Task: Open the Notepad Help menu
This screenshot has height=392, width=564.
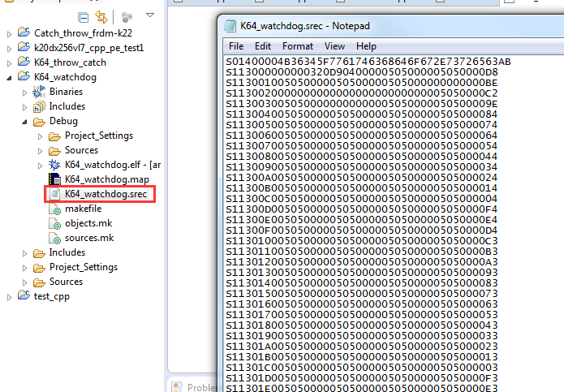Action: [x=366, y=46]
